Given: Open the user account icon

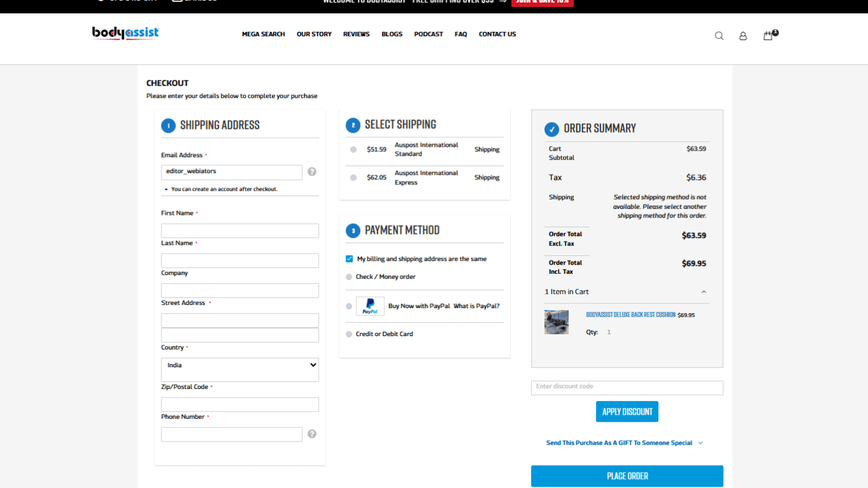Looking at the screenshot, I should pos(743,36).
